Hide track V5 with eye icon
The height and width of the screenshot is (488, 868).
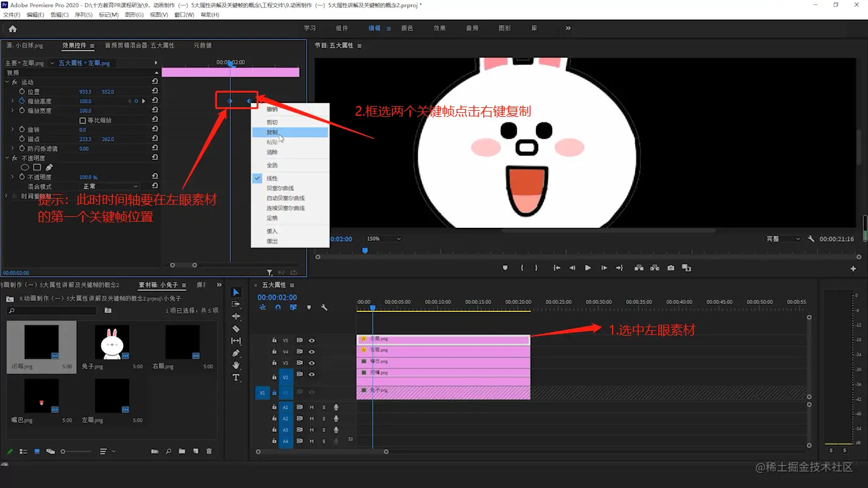coord(311,341)
